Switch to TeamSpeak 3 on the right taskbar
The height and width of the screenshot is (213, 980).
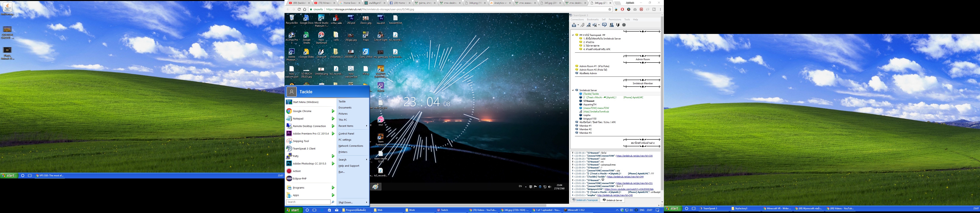714,208
